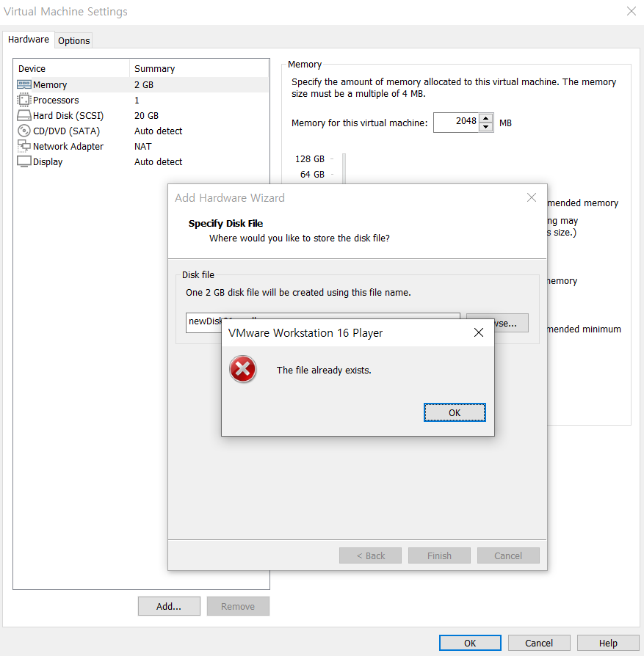Confirm the file already exists error with OK

[455, 412]
